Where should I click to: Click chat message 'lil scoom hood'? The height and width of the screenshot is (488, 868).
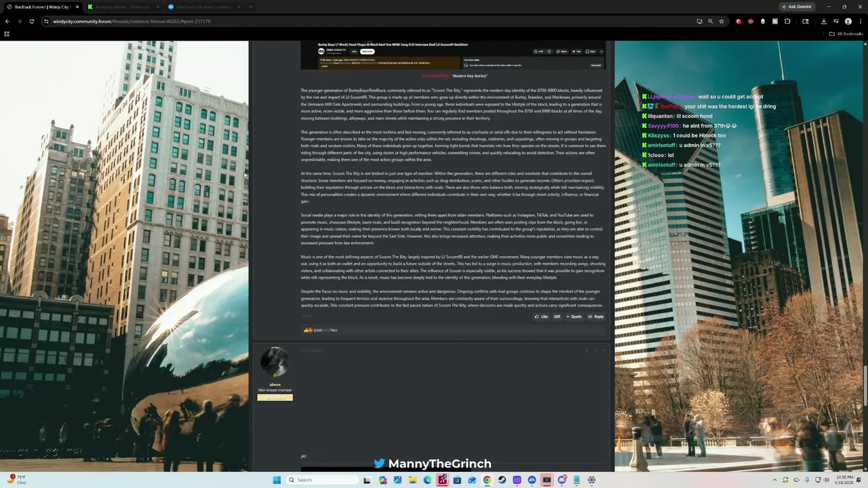pyautogui.click(x=694, y=116)
